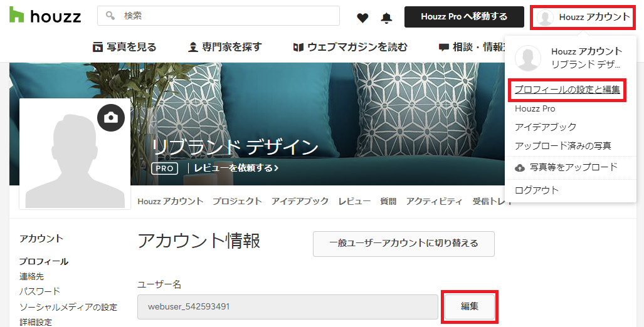Select Houzz Pro in account dropdown
The image size is (644, 327).
click(535, 109)
